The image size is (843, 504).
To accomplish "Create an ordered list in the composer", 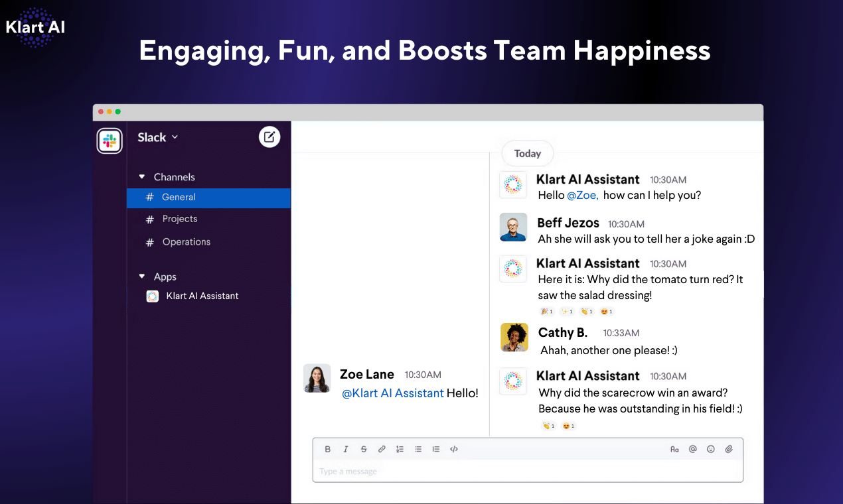I will [x=400, y=449].
